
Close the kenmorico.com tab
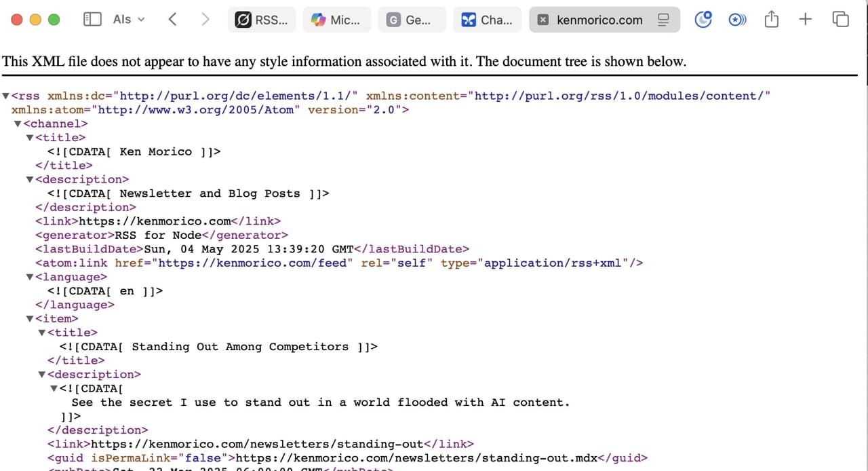coord(543,20)
